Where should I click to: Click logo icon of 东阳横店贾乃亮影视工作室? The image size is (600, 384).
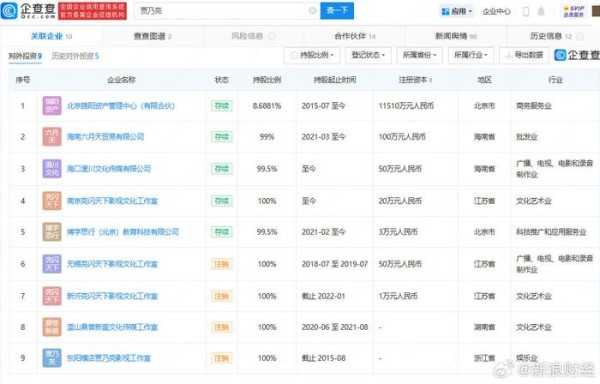click(x=52, y=358)
